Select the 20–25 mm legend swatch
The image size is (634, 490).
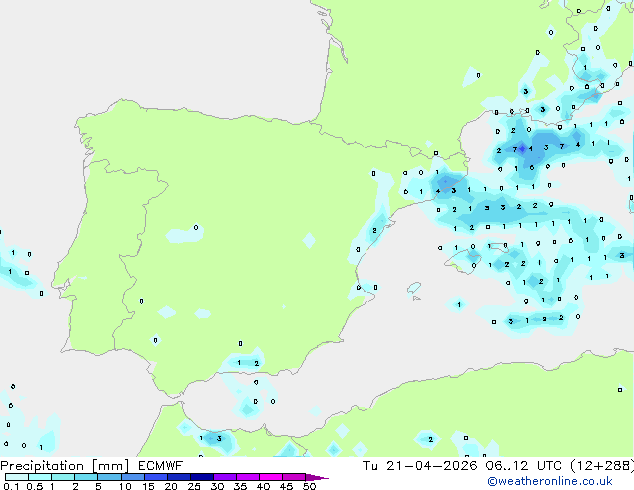pyautogui.click(x=179, y=477)
